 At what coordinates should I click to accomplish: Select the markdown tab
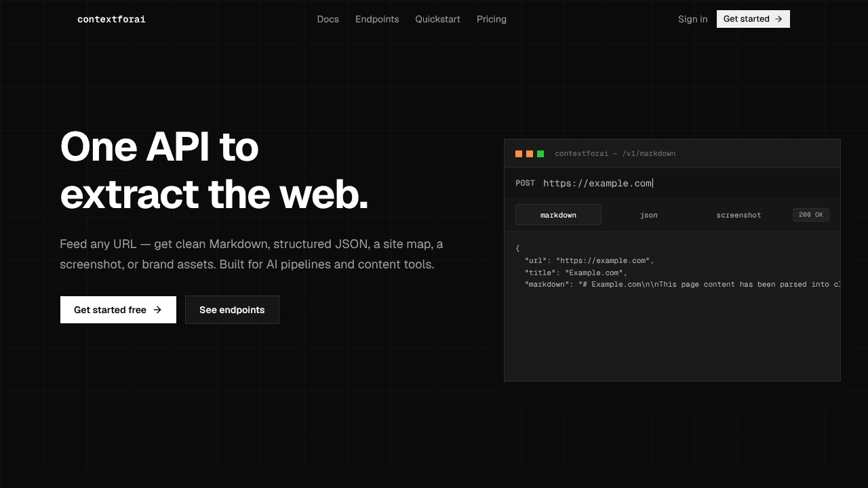[x=558, y=215]
